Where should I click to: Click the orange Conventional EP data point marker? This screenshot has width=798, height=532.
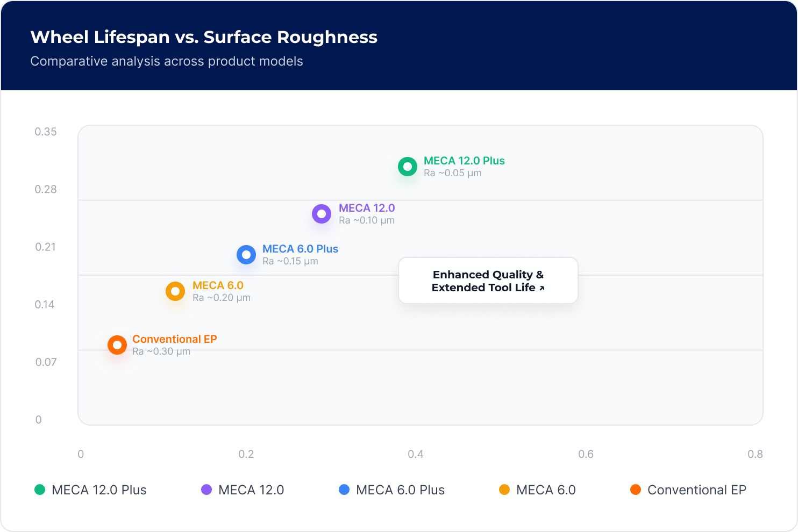[x=117, y=345]
